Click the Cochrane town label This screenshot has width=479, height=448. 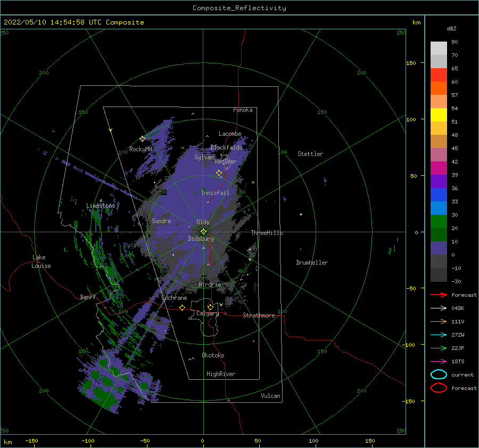(x=174, y=298)
